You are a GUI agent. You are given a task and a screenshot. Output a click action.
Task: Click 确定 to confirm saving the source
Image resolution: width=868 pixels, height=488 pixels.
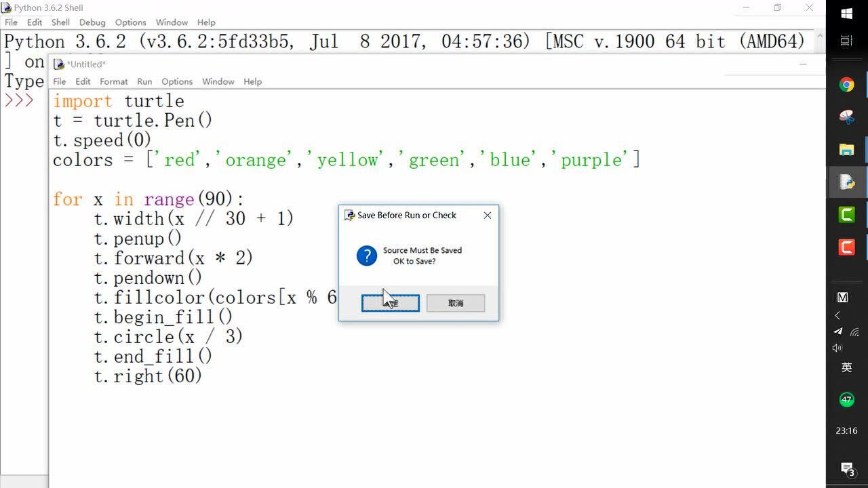point(390,303)
